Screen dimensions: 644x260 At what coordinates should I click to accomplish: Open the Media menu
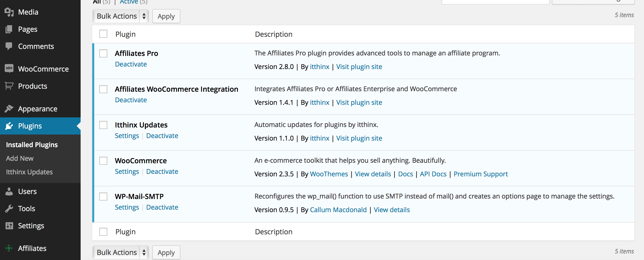(x=40, y=12)
